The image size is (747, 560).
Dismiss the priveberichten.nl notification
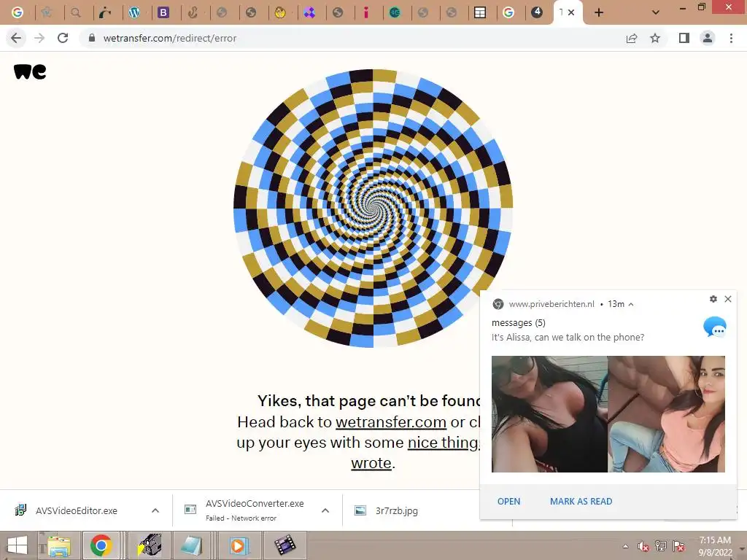tap(728, 299)
